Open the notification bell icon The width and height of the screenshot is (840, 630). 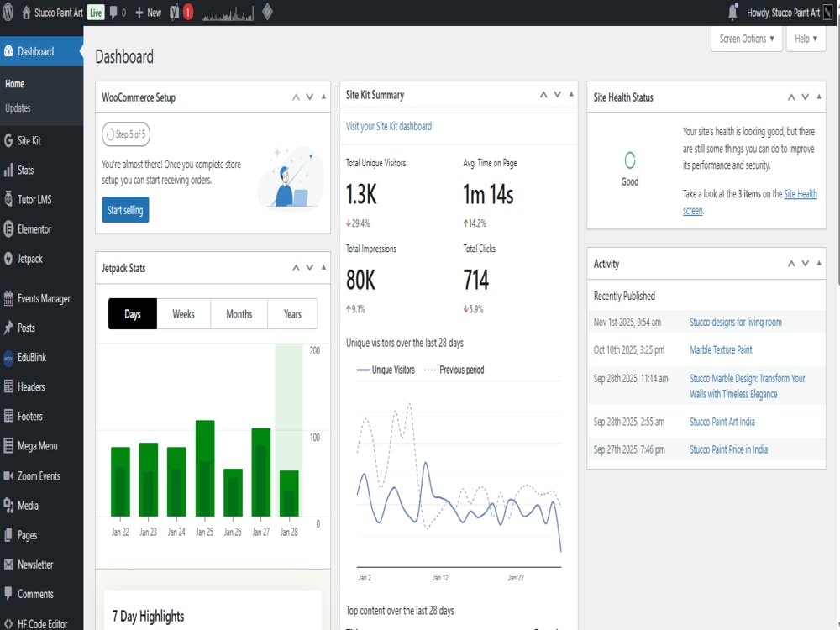pos(732,13)
